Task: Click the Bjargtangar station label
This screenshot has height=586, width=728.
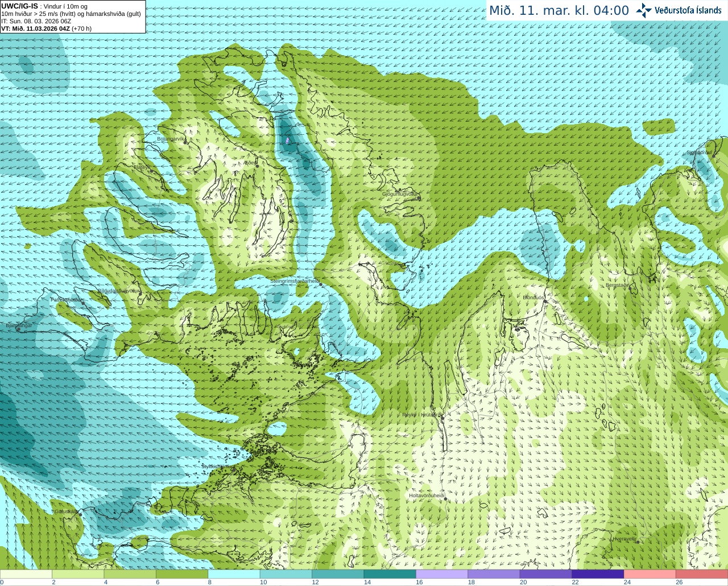Action: coord(19,325)
